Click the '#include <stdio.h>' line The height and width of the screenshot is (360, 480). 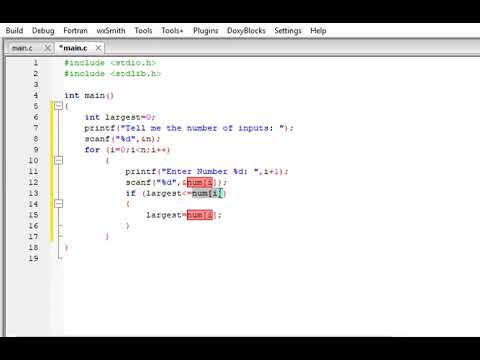pos(110,63)
